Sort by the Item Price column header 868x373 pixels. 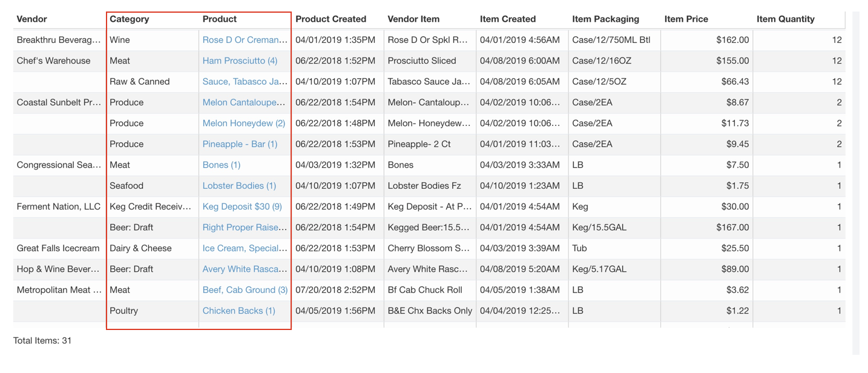(x=686, y=19)
